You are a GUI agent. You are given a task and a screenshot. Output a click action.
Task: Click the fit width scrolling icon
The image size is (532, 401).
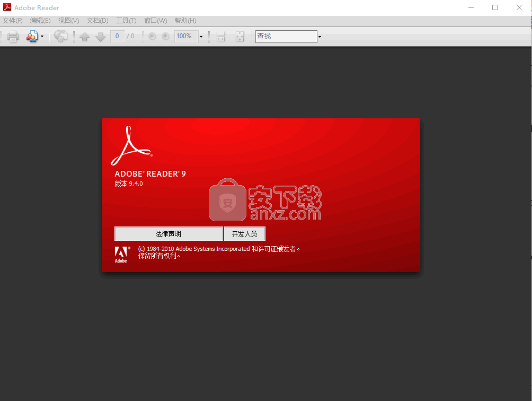[220, 36]
